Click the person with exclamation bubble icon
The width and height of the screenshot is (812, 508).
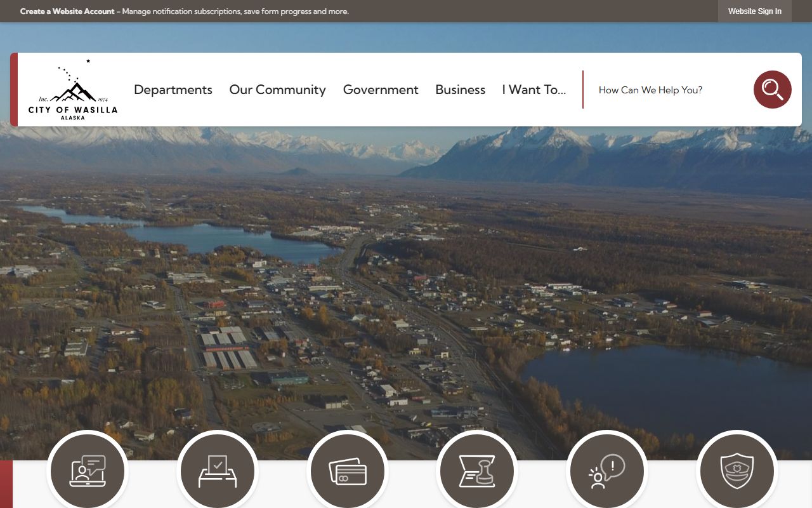(x=607, y=471)
